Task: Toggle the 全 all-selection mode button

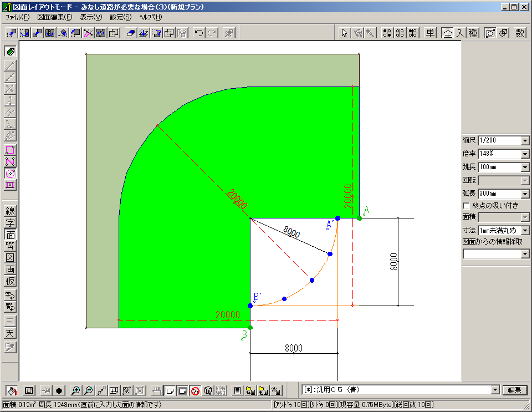Action: click(448, 33)
